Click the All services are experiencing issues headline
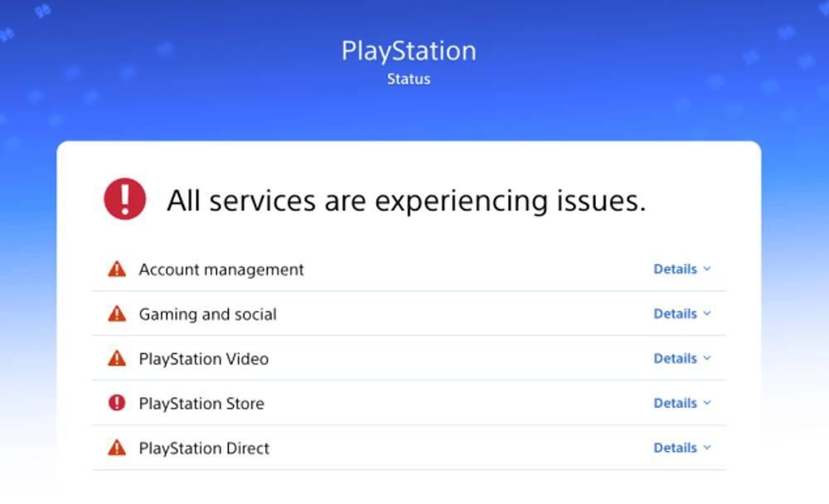This screenshot has width=829, height=504. [x=406, y=201]
